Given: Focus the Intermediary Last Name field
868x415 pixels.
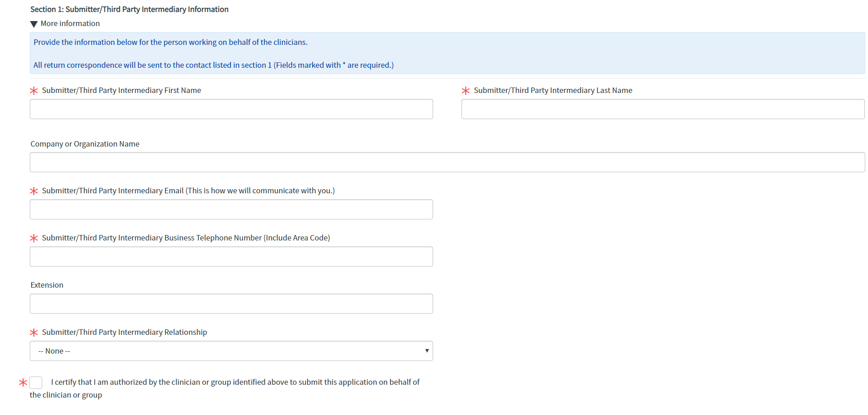Looking at the screenshot, I should click(663, 109).
